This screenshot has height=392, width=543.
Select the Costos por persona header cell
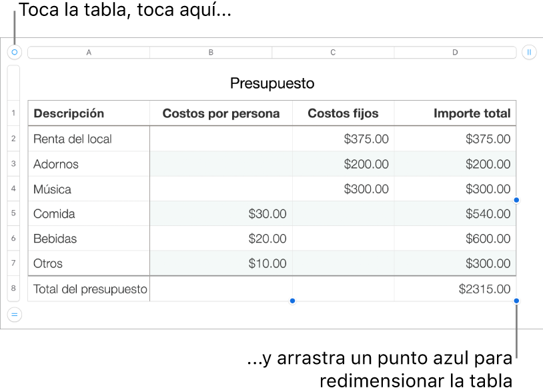coord(221,113)
